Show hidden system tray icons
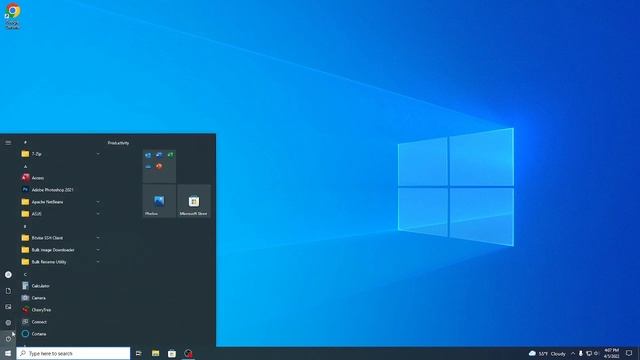The height and width of the screenshot is (360, 640). click(573, 353)
